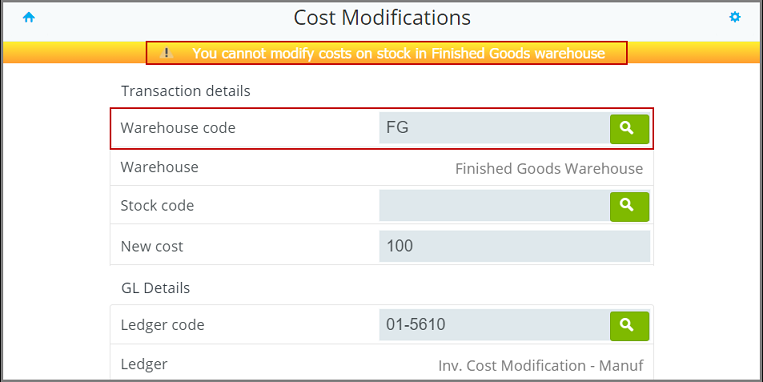
Task: Click the Inv. Cost Modification - Manuf text
Action: (541, 365)
